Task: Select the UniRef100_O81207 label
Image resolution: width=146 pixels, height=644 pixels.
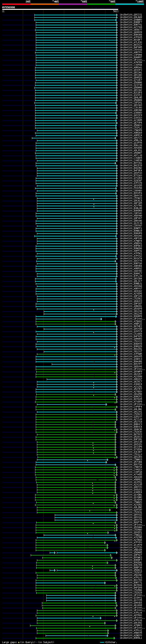Action: 131,351
